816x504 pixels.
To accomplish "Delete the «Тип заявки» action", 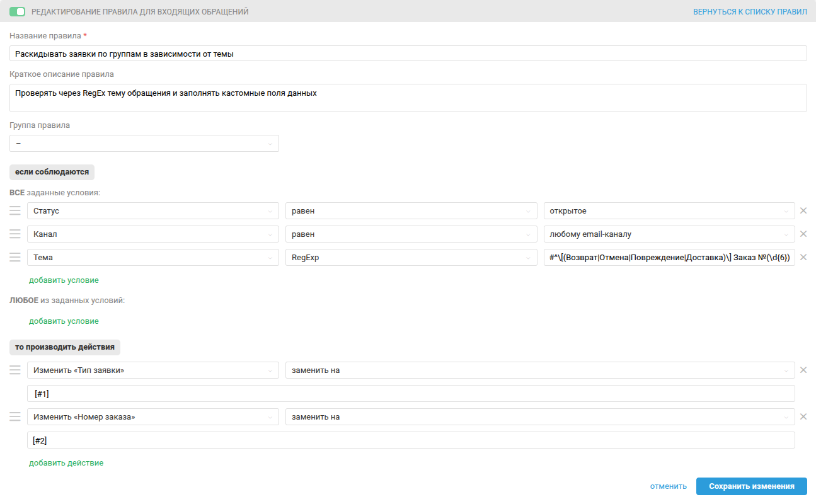I will tap(803, 370).
